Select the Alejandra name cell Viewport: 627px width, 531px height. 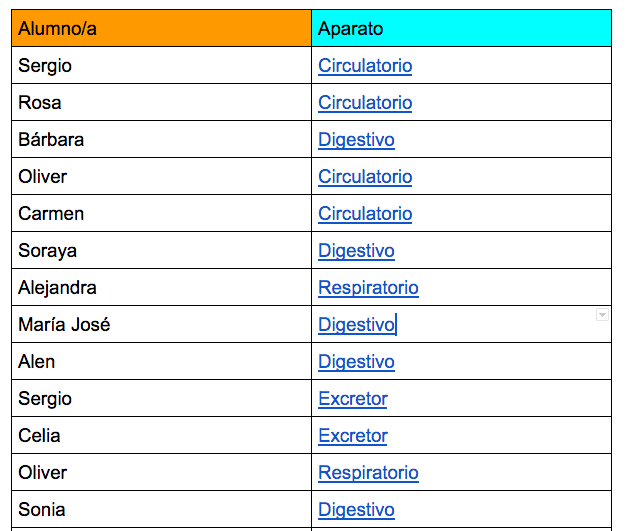coord(161,288)
